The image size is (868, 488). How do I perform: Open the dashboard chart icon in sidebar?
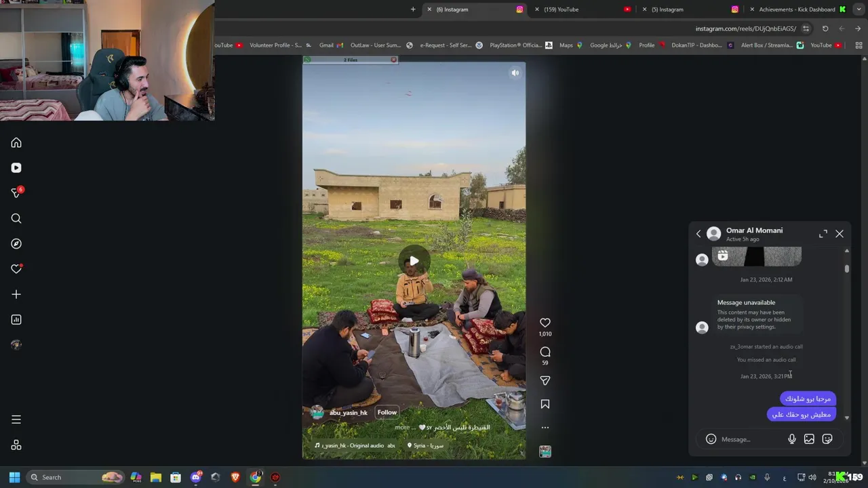click(16, 319)
